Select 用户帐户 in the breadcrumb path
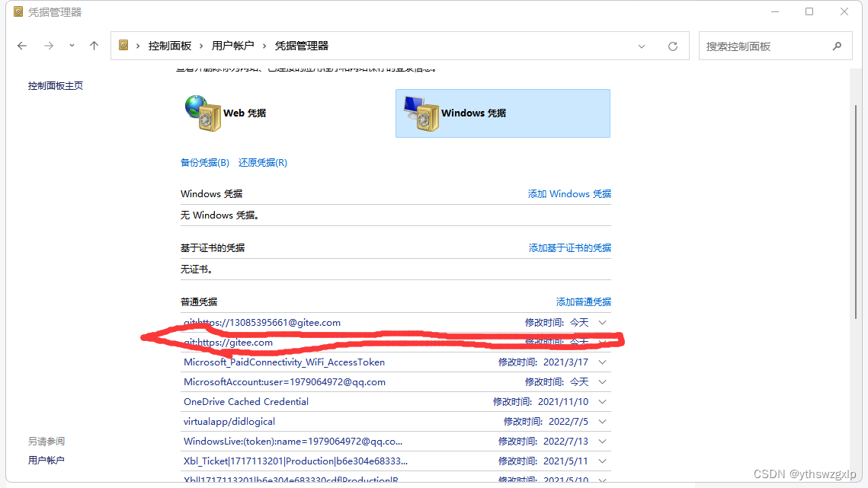Image resolution: width=868 pixels, height=488 pixels. pos(232,46)
